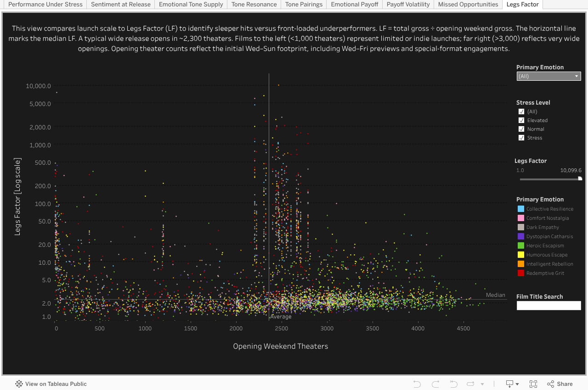Click View on Tableau Public link
The image size is (588, 390).
[56, 384]
